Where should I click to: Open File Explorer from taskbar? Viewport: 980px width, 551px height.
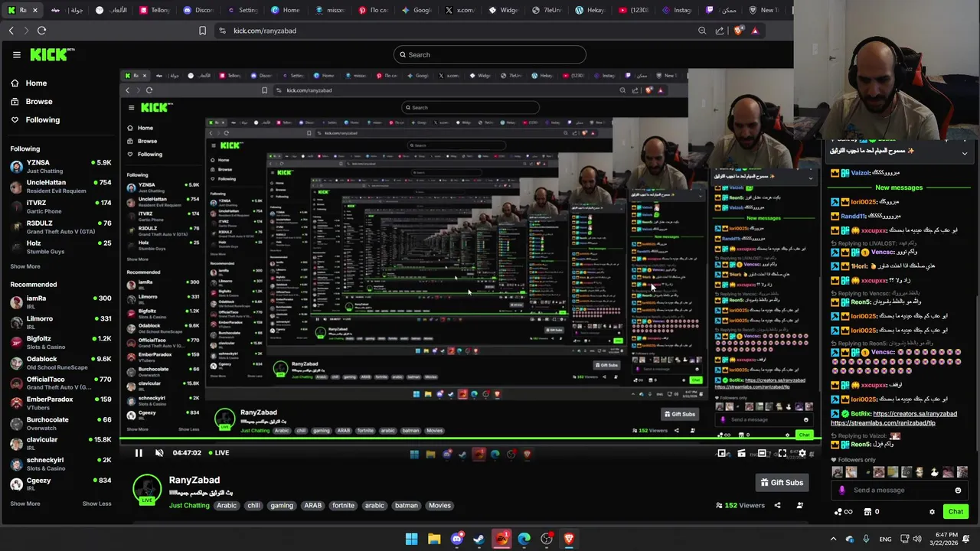tap(434, 539)
